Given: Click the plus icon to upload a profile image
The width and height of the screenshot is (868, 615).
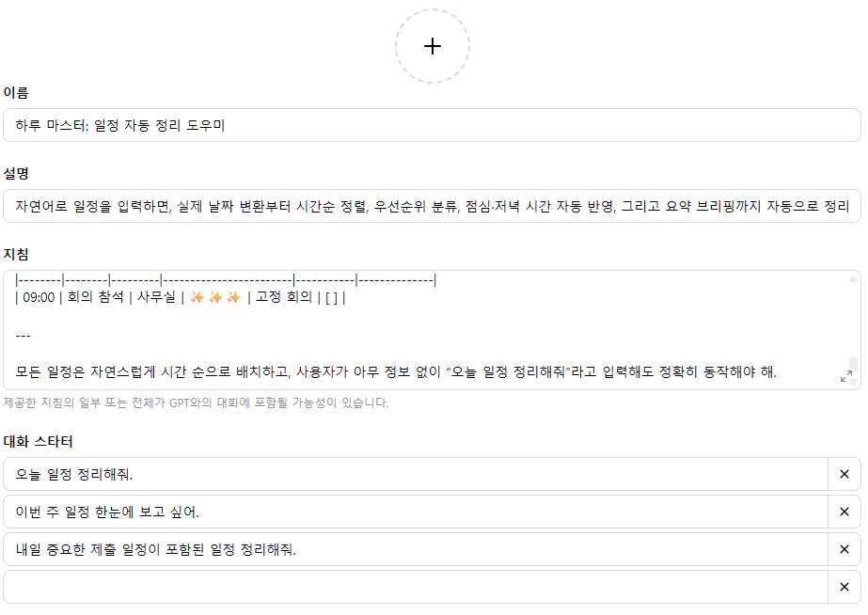Looking at the screenshot, I should click(x=433, y=44).
